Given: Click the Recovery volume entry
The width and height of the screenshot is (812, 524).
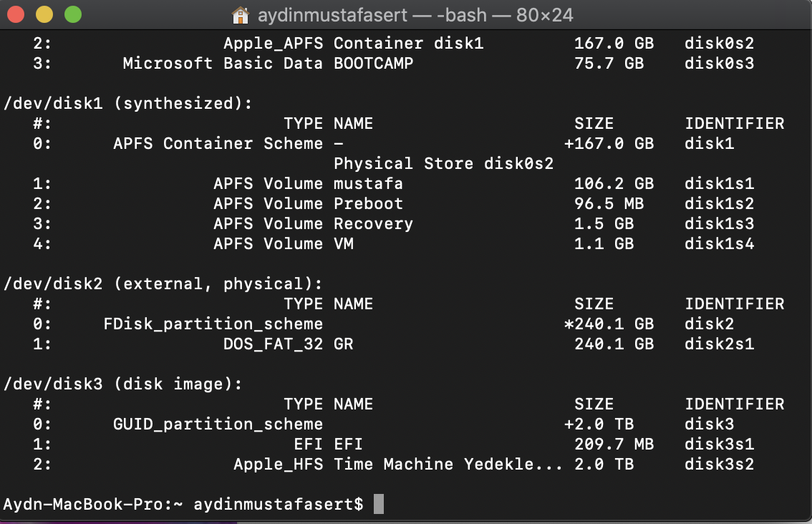Looking at the screenshot, I should (373, 223).
